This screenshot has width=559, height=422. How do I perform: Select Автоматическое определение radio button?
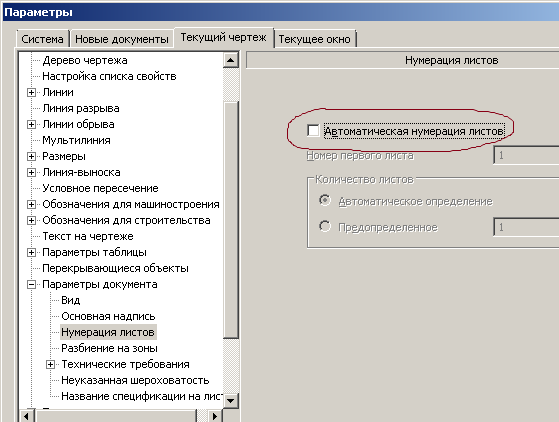click(x=325, y=200)
